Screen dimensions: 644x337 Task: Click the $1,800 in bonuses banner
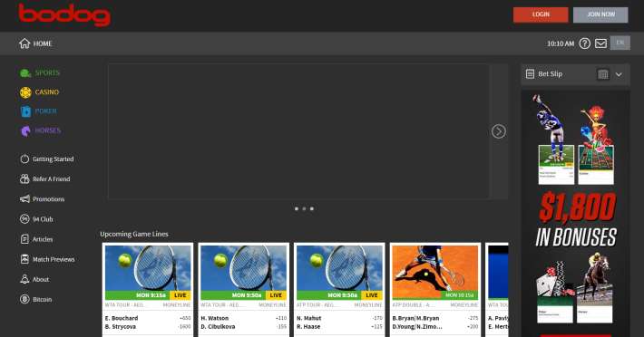pyautogui.click(x=575, y=214)
